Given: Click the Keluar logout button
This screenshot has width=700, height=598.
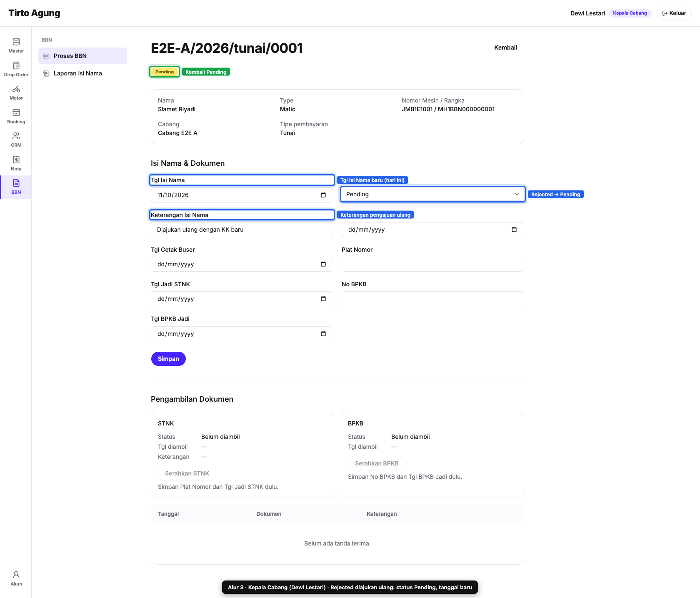Looking at the screenshot, I should click(x=674, y=13).
